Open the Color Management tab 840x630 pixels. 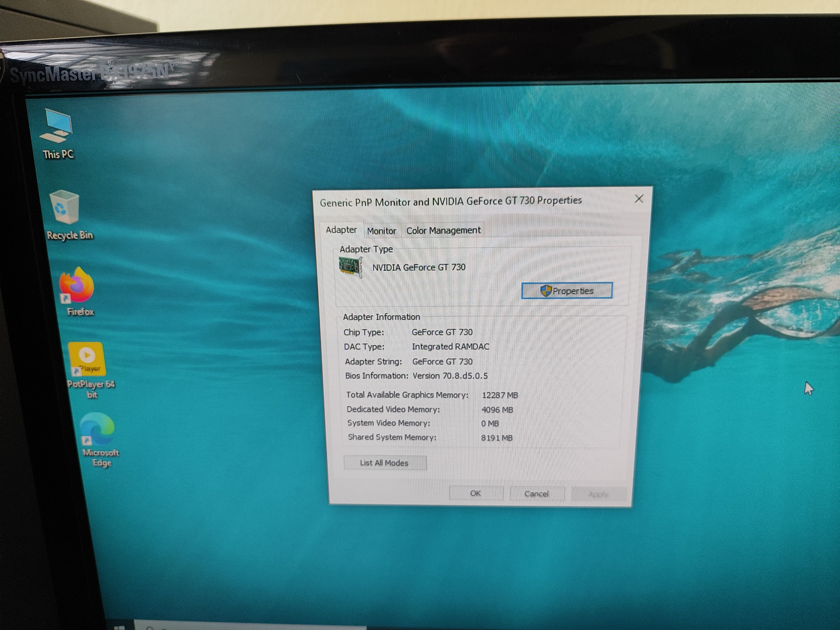point(443,230)
